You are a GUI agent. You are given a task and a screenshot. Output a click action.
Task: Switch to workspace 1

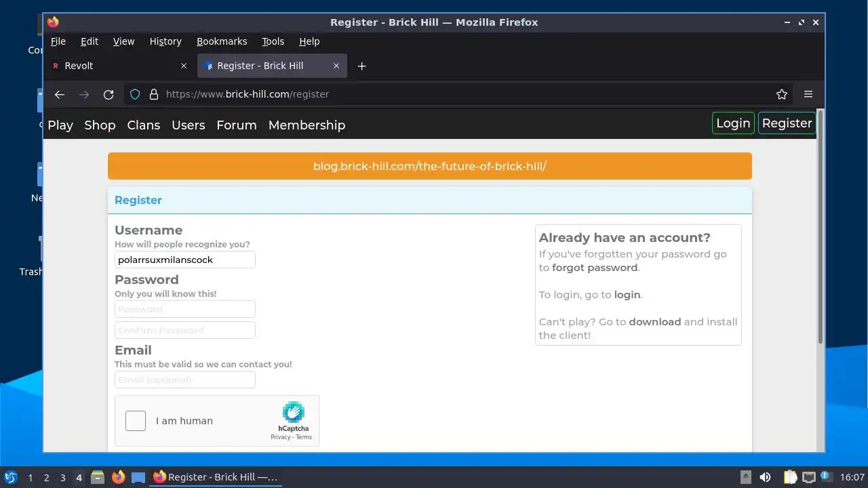[30, 477]
